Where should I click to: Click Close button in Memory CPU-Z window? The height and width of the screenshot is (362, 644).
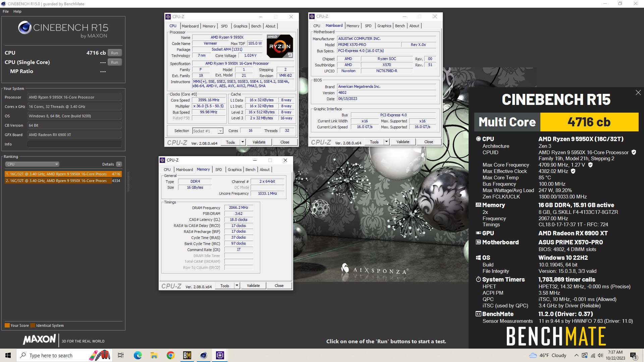click(x=279, y=286)
